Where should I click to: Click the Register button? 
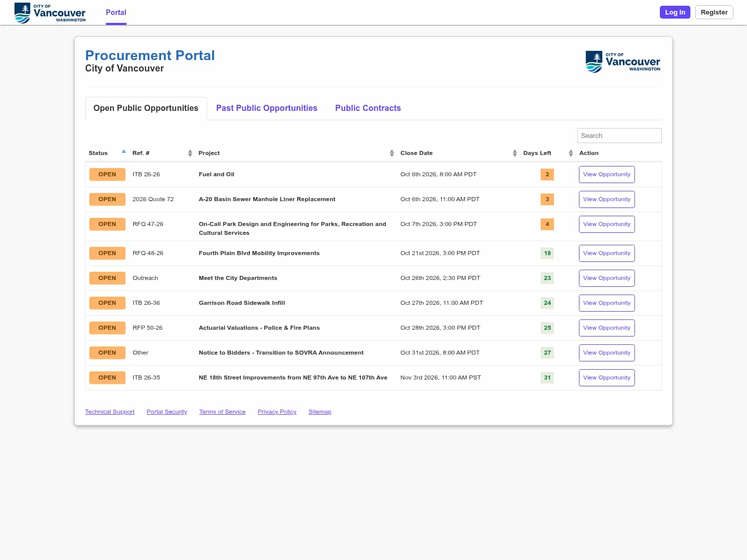click(714, 12)
